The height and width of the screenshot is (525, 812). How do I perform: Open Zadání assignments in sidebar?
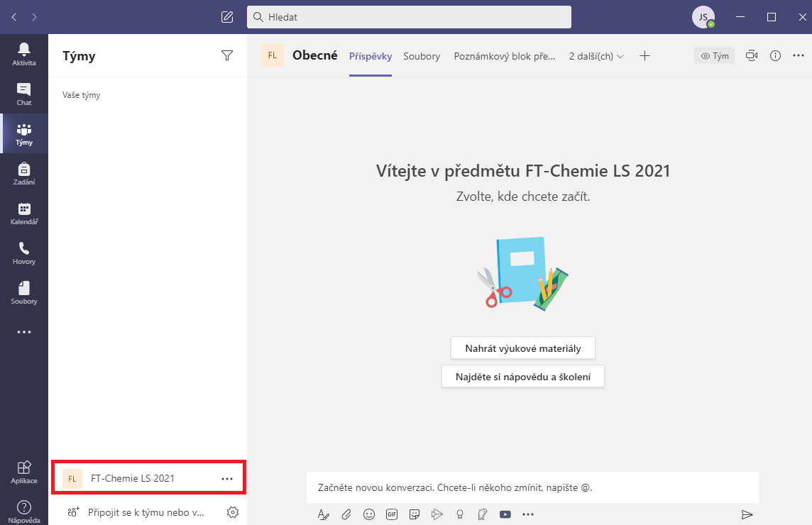[x=24, y=173]
